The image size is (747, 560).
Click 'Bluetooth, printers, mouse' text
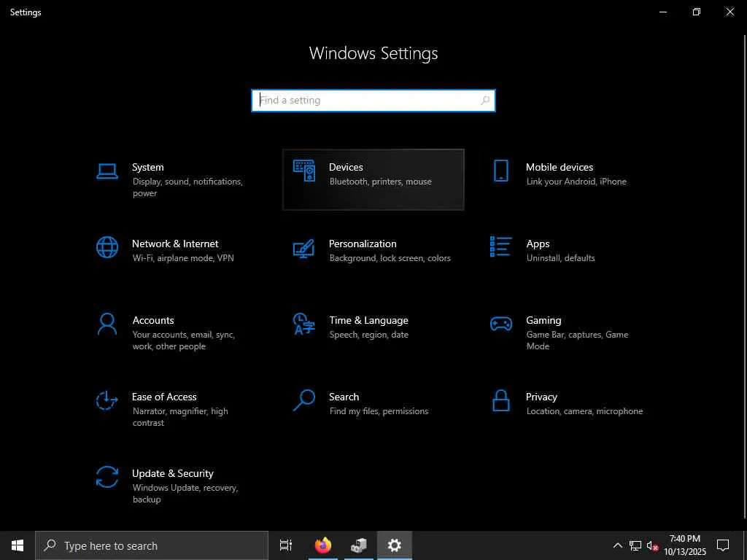tap(381, 182)
